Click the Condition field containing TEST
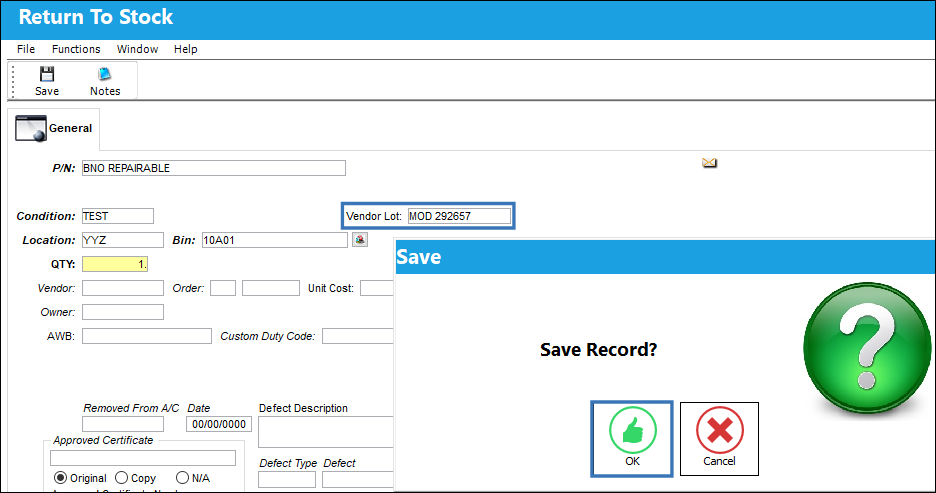This screenshot has width=936, height=493. point(118,216)
